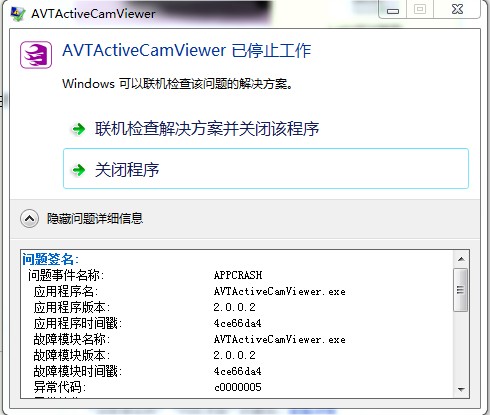
Task: Click the c0000005 exception code value
Action: point(238,387)
